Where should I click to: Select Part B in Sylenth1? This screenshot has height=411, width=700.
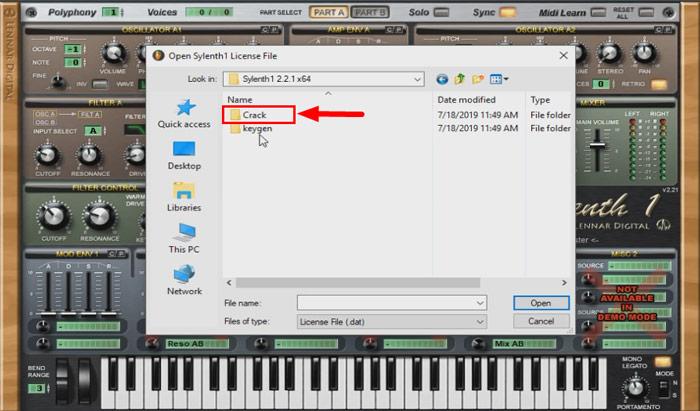[370, 12]
